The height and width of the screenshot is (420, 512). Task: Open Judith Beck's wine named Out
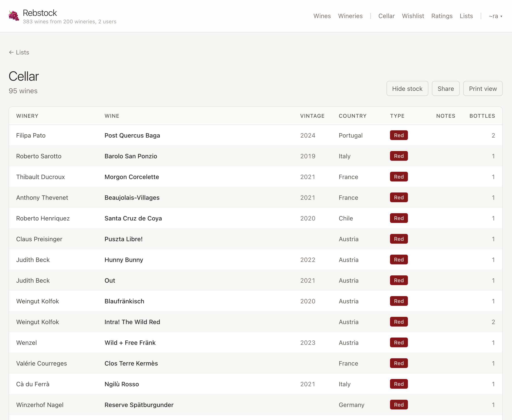pos(110,281)
